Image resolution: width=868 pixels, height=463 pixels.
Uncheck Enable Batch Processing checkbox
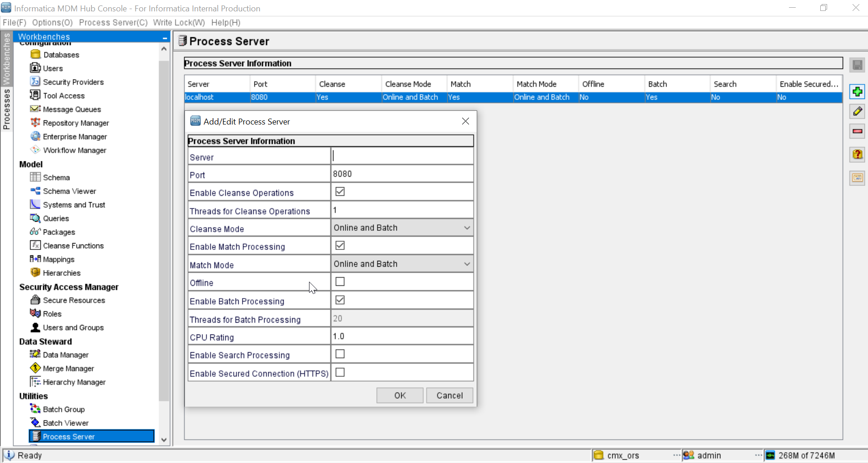(340, 300)
